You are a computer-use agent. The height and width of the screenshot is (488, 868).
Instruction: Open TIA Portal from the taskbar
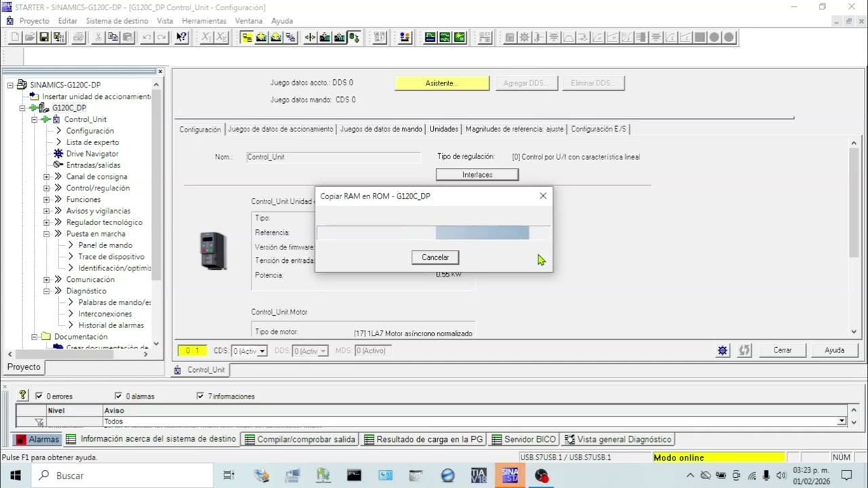(x=478, y=476)
